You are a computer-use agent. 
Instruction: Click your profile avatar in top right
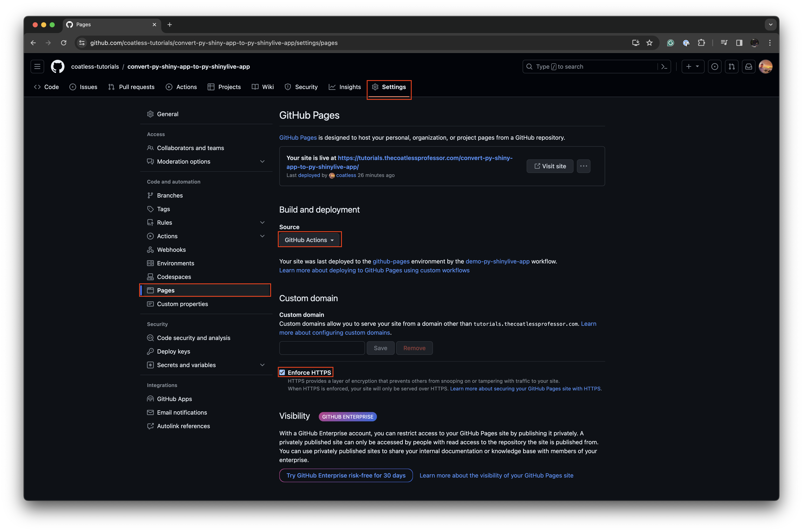[766, 67]
